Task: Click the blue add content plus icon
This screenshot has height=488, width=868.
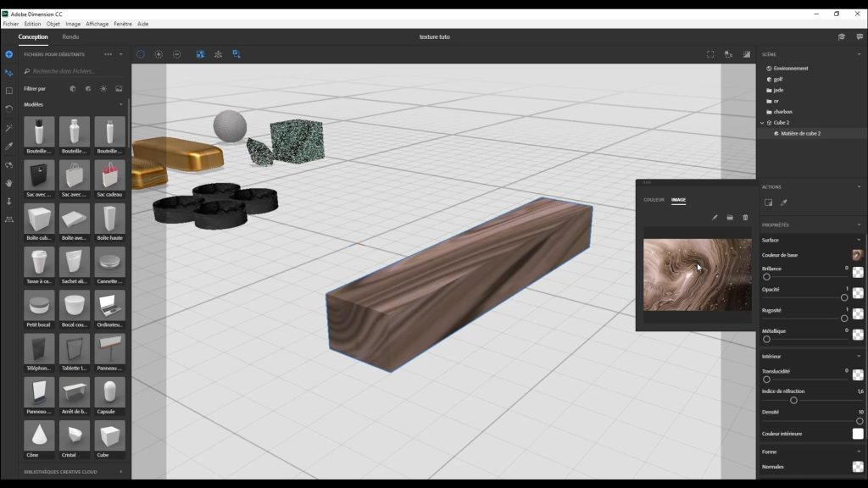Action: [x=8, y=54]
